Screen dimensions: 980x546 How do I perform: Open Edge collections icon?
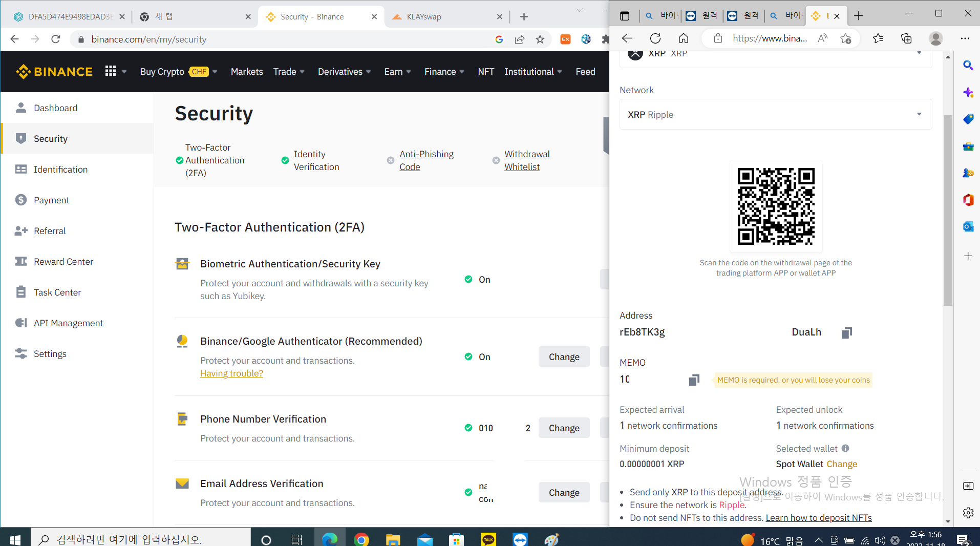[x=906, y=38]
